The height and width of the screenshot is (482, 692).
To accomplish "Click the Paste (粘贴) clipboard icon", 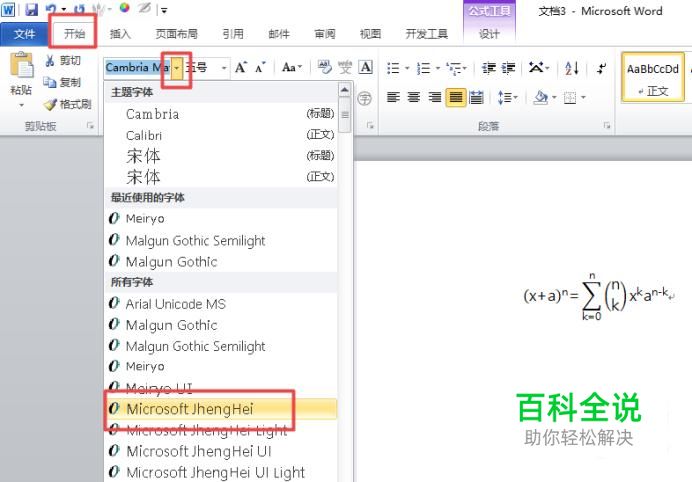I will coord(22,66).
